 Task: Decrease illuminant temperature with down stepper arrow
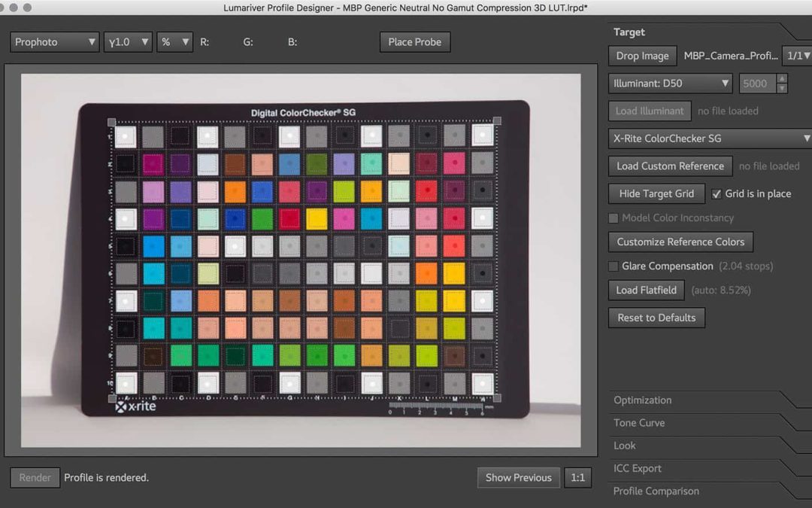pos(782,88)
